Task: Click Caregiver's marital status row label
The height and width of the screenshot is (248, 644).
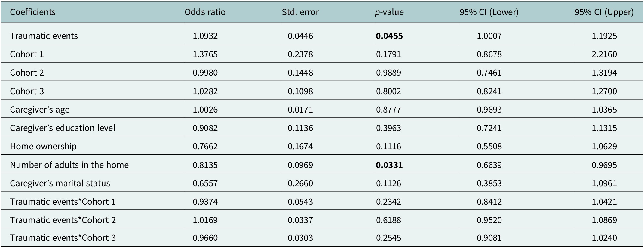Action: pos(60,183)
